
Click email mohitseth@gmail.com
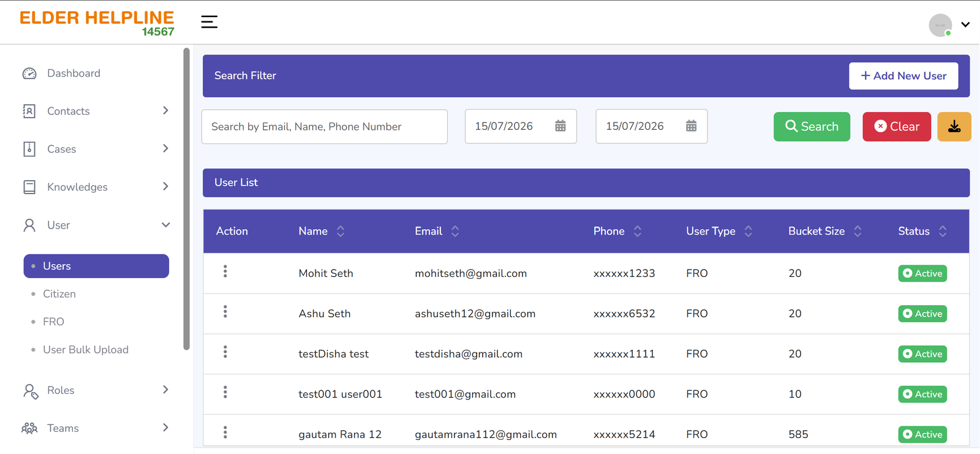(471, 273)
